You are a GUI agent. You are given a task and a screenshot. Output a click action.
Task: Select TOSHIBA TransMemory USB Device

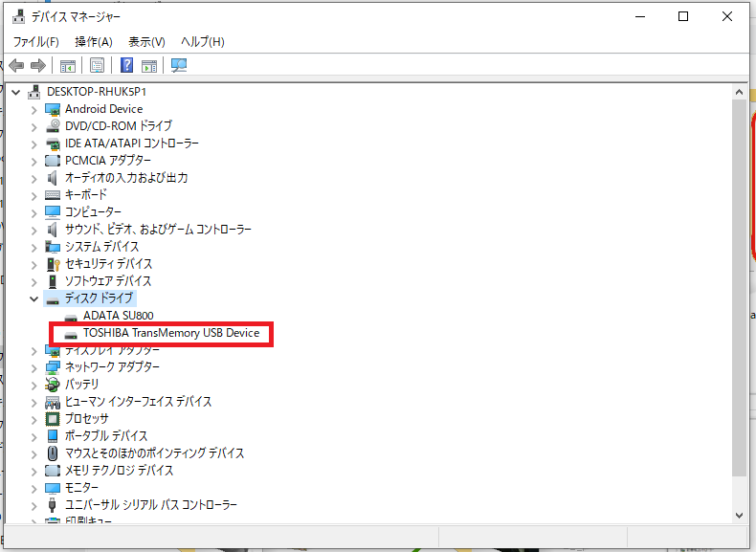pyautogui.click(x=171, y=333)
